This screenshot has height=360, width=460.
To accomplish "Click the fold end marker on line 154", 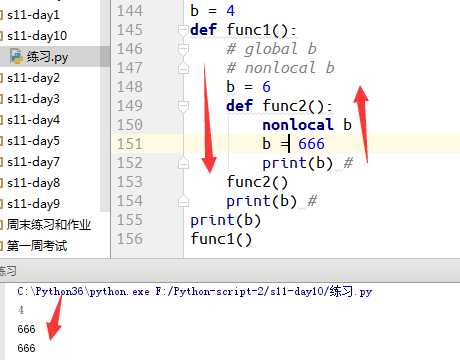I will coord(183,201).
